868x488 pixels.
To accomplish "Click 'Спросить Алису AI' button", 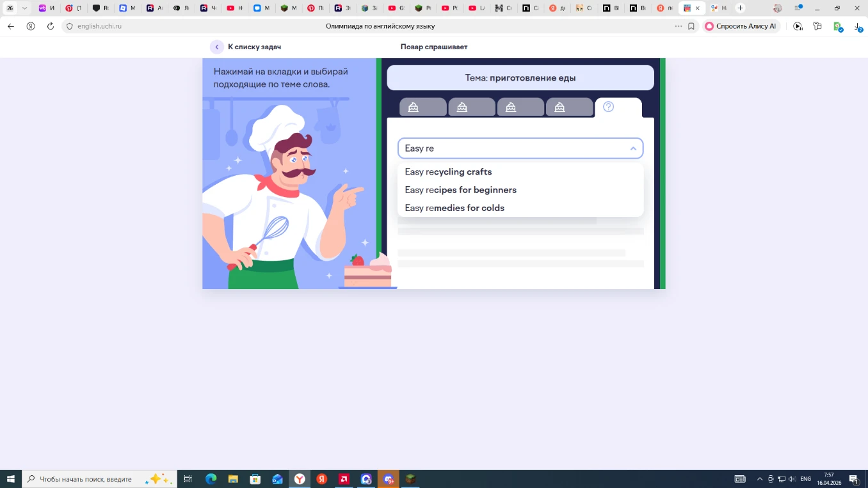I will (x=741, y=26).
